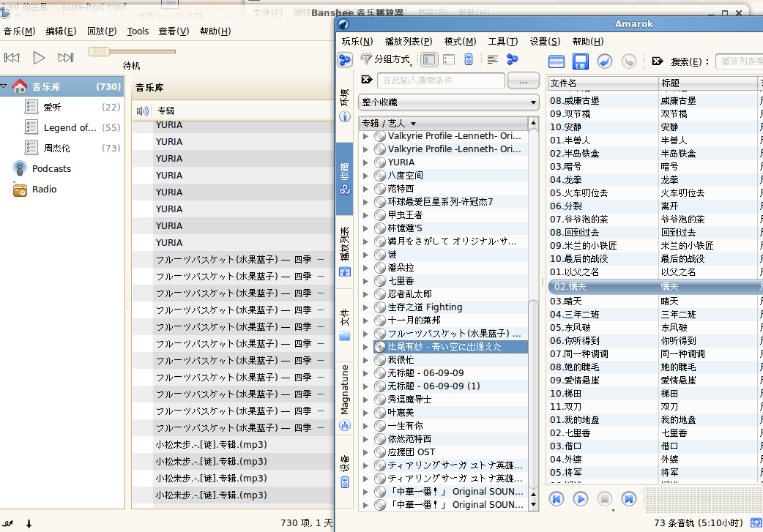Clear the Amarok playlist search field

tap(658, 61)
